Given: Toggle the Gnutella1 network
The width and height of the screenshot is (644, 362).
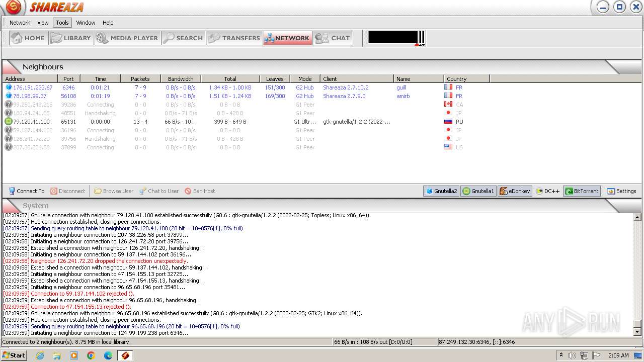Looking at the screenshot, I should click(478, 191).
